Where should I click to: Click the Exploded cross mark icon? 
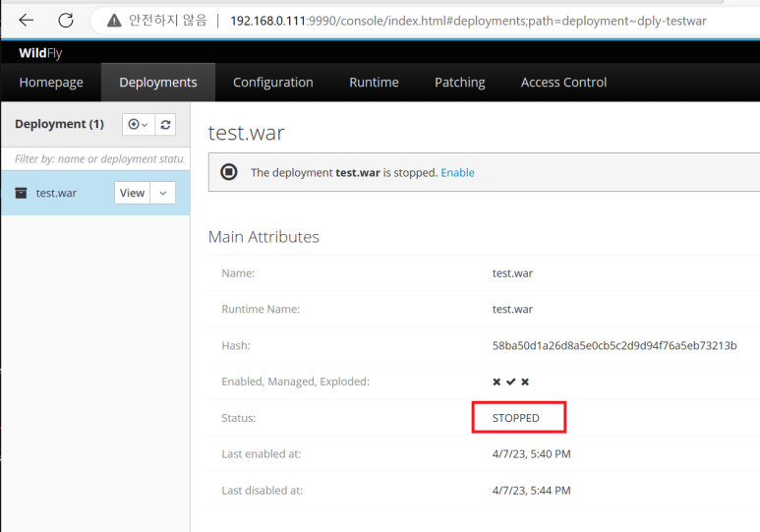525,382
